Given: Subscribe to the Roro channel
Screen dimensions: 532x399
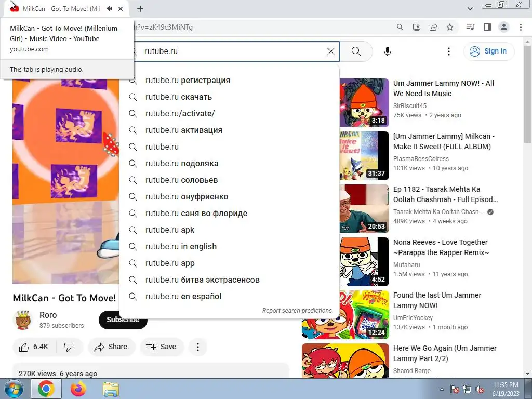Looking at the screenshot, I should [x=123, y=320].
